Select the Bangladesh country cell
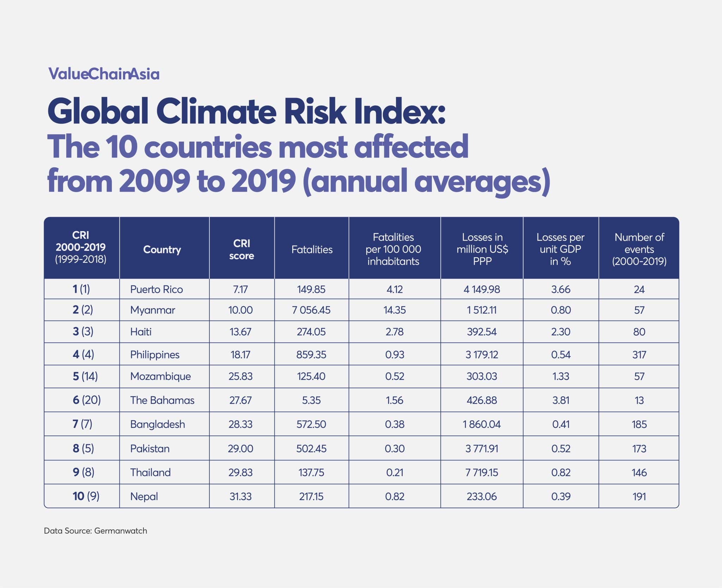The width and height of the screenshot is (722, 588). tap(158, 424)
